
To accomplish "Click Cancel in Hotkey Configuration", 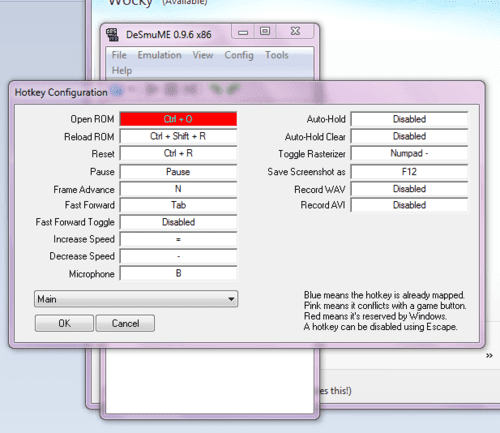I will tap(125, 323).
